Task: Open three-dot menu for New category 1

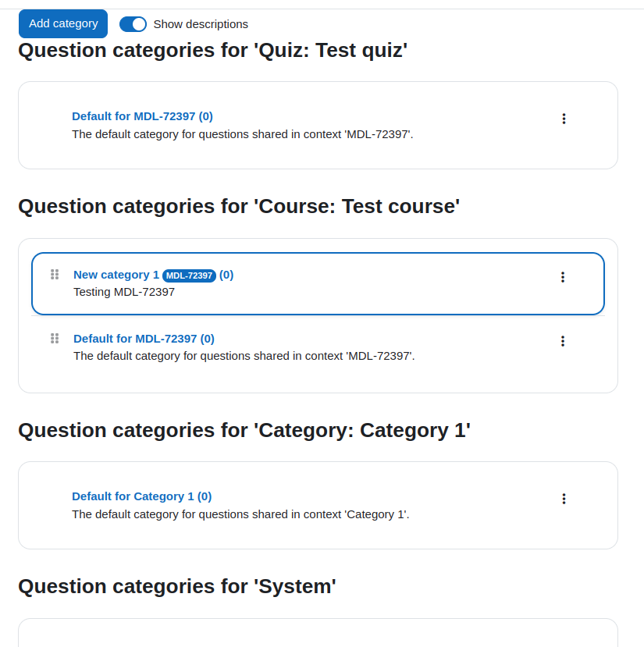Action: [x=562, y=277]
